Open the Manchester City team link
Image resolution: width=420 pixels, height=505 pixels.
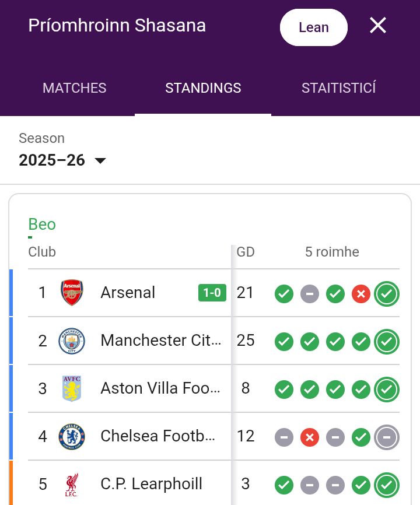(x=161, y=341)
